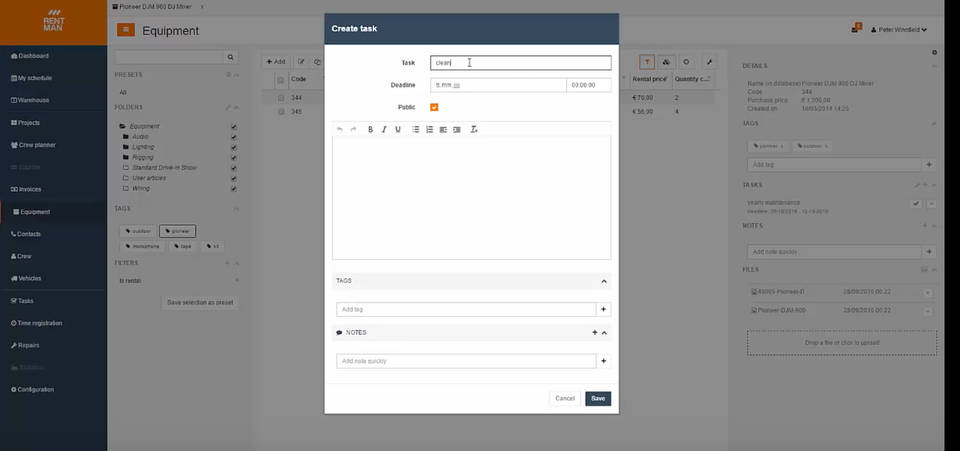Increase indent in editor toolbar

pos(457,129)
